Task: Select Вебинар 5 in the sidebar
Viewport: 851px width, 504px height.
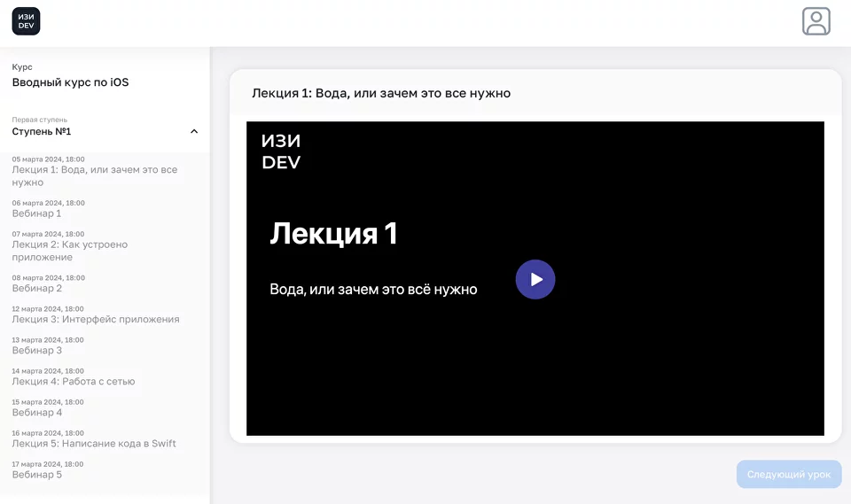Action: [x=37, y=474]
